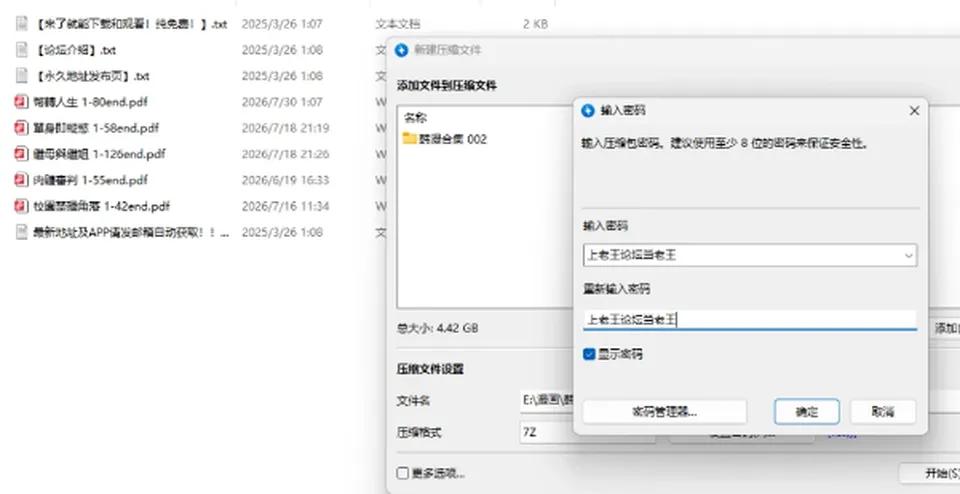The height and width of the screenshot is (494, 960).
Task: Click the text file icon for 【论坛介绍】.txt
Action: (21, 50)
